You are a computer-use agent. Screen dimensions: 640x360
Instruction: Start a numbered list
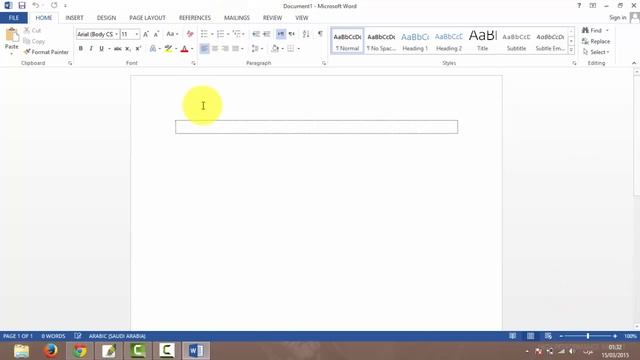pos(220,34)
